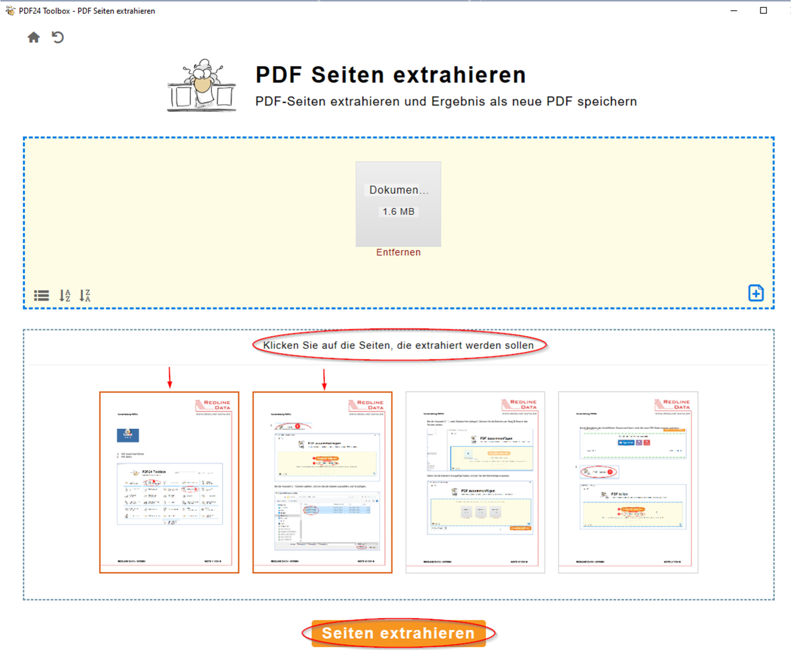Minimize the PDF24 Toolbox window
The height and width of the screenshot is (672, 791).
734,10
